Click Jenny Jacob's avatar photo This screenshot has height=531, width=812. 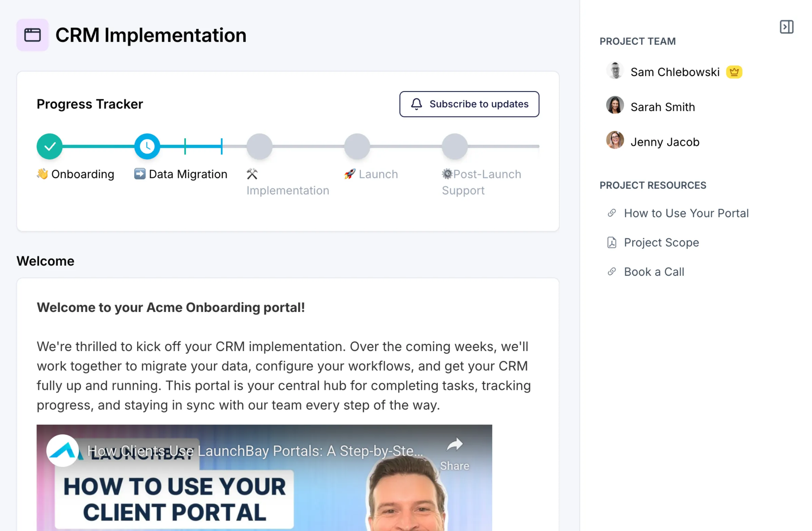tap(615, 140)
